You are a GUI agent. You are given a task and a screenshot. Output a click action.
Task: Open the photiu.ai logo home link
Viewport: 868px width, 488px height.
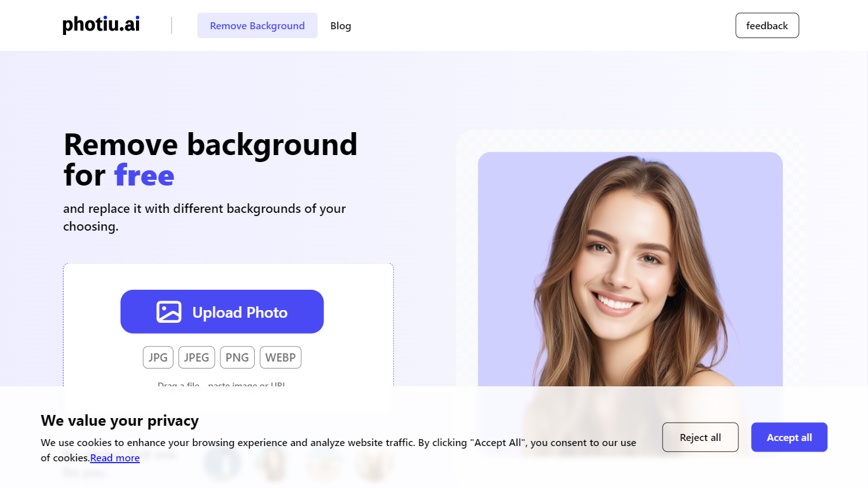pyautogui.click(x=101, y=25)
